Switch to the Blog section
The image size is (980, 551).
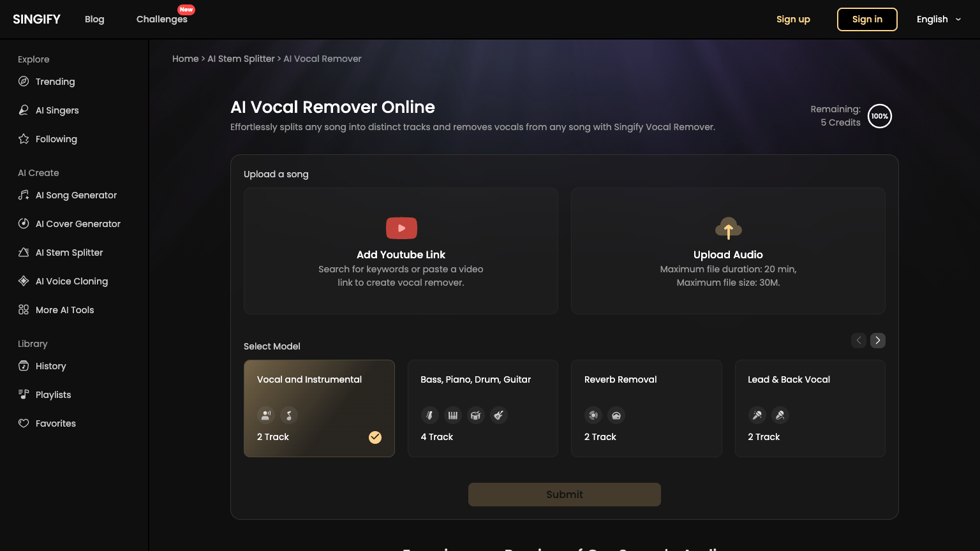[94, 19]
